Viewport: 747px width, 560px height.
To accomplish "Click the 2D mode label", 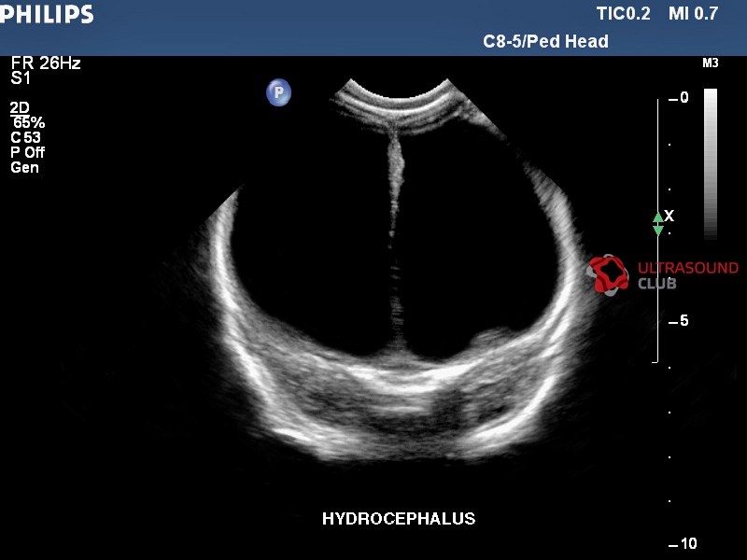I will click(x=20, y=107).
